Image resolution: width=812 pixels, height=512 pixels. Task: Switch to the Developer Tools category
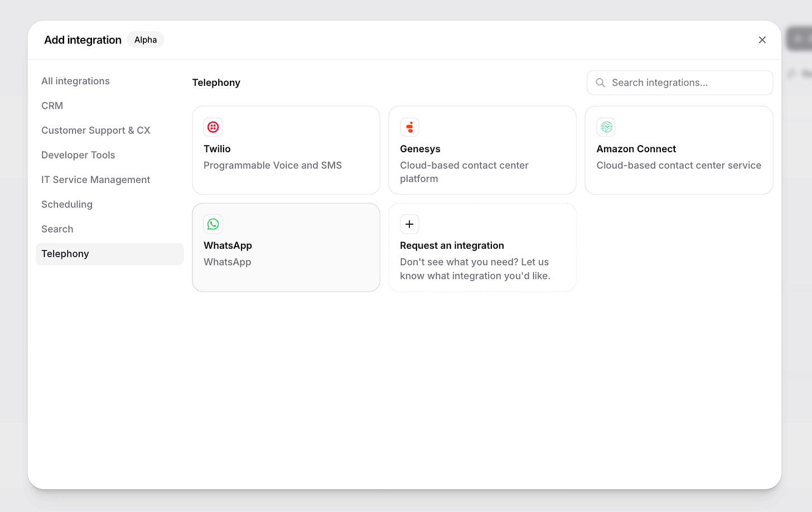pos(110,155)
